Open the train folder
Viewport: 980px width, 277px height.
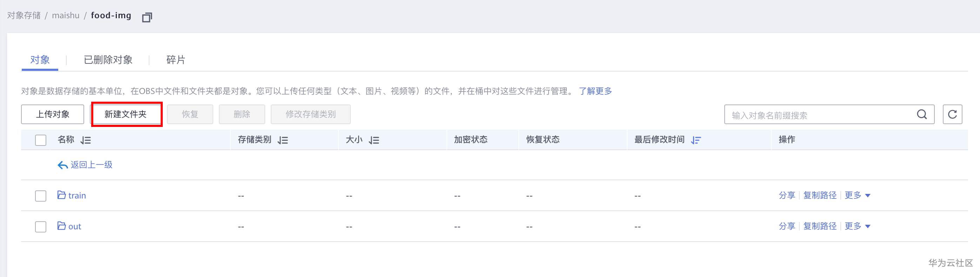(77, 196)
